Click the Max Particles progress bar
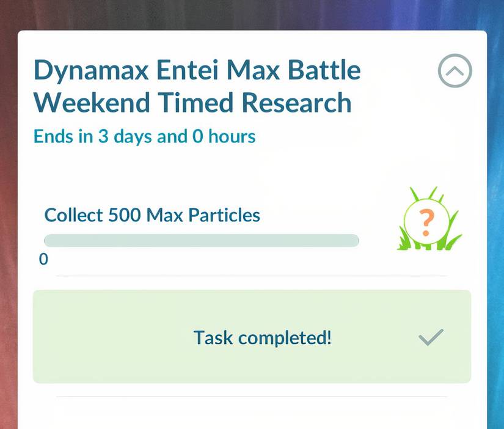This screenshot has height=429, width=504. (x=202, y=241)
